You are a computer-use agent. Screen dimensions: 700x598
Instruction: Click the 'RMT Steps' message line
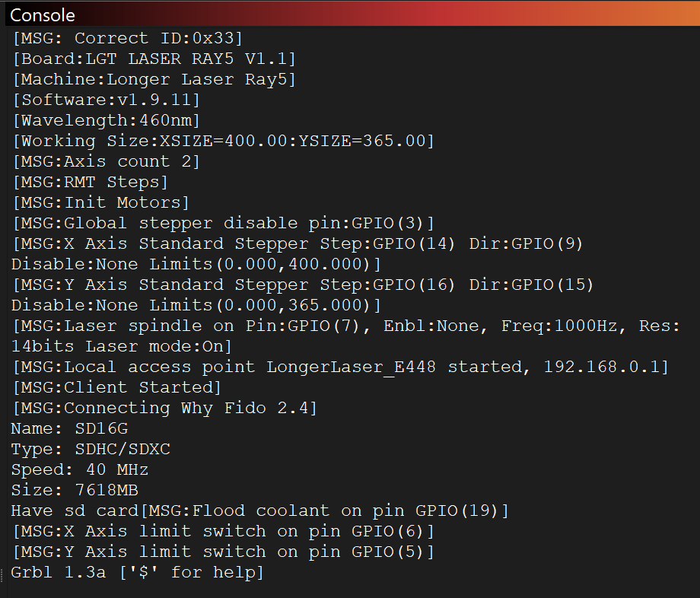(x=91, y=182)
